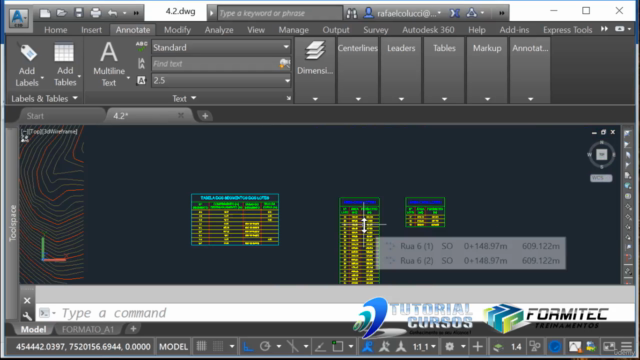Click the clean screen icon in status bar
The height and width of the screenshot is (360, 640).
click(609, 347)
